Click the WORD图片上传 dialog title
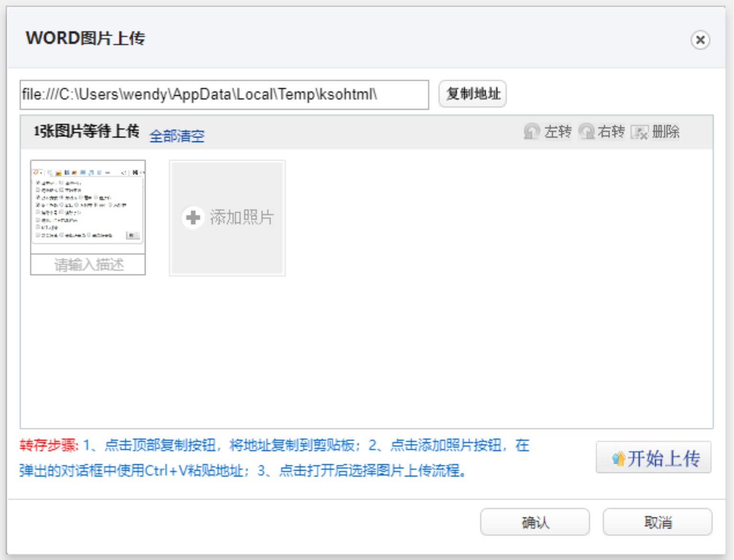 [x=85, y=38]
